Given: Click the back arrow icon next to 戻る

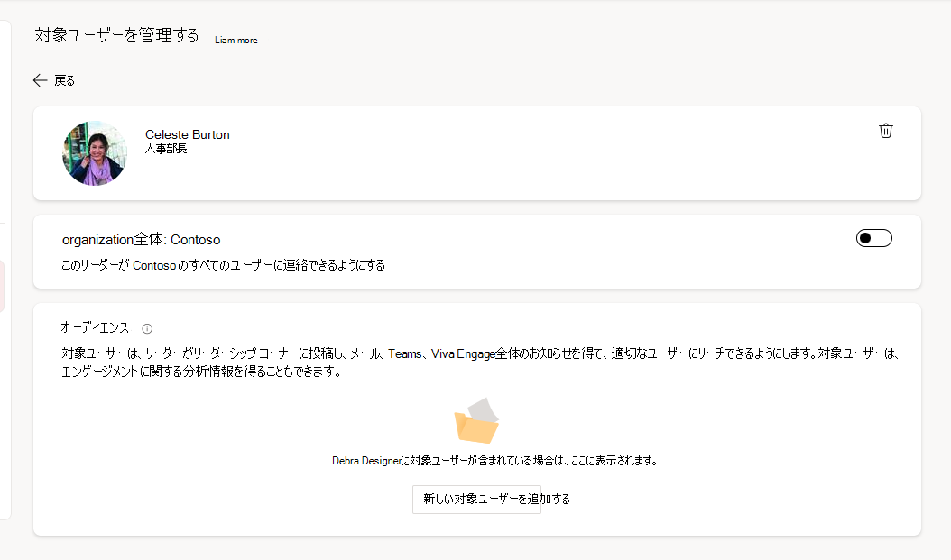Looking at the screenshot, I should click(40, 80).
